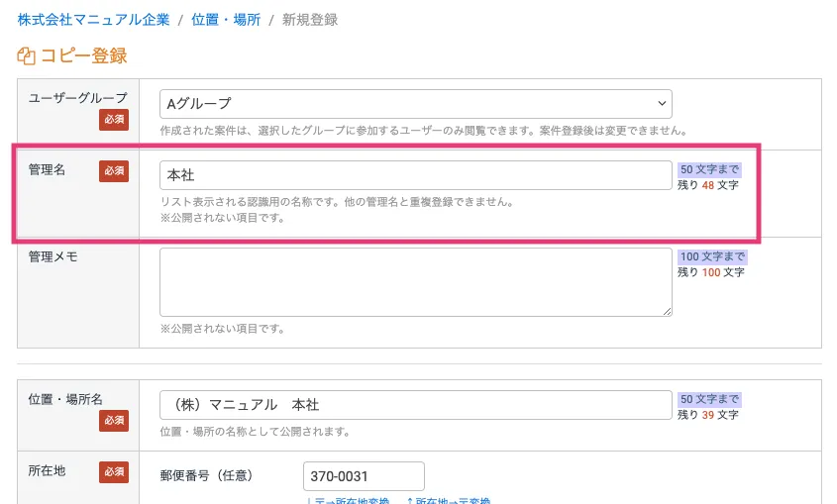The image size is (837, 504).
Task: Click the 50文字まで badge beside 管理名 field
Action: tap(709, 169)
